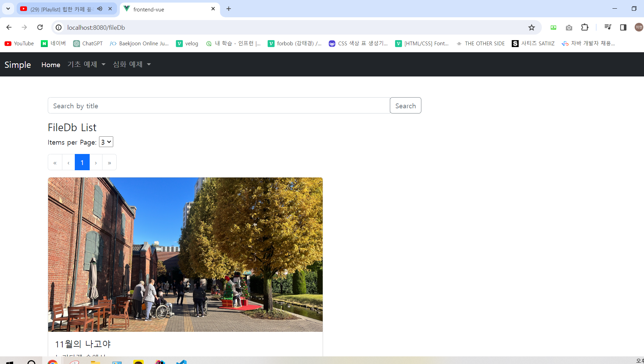Screen dimensions: 644x364
Task: Close the YouTube playlist tab
Action: (110, 9)
